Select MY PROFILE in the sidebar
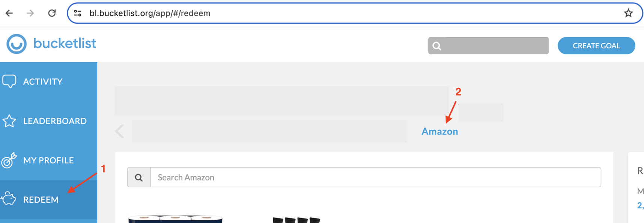Image resolution: width=644 pixels, height=223 pixels. tap(48, 160)
